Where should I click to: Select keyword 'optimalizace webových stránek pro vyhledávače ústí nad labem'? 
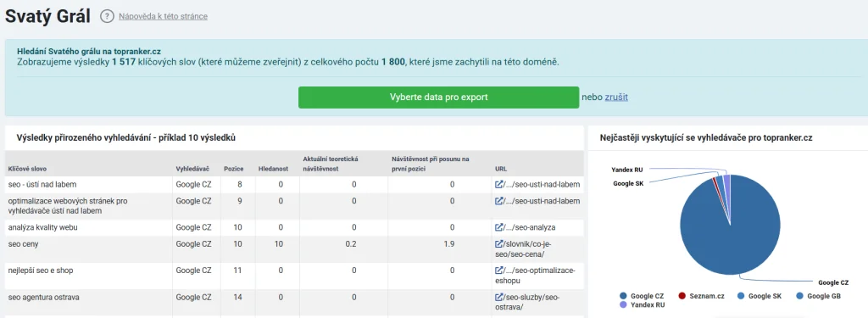click(x=68, y=206)
